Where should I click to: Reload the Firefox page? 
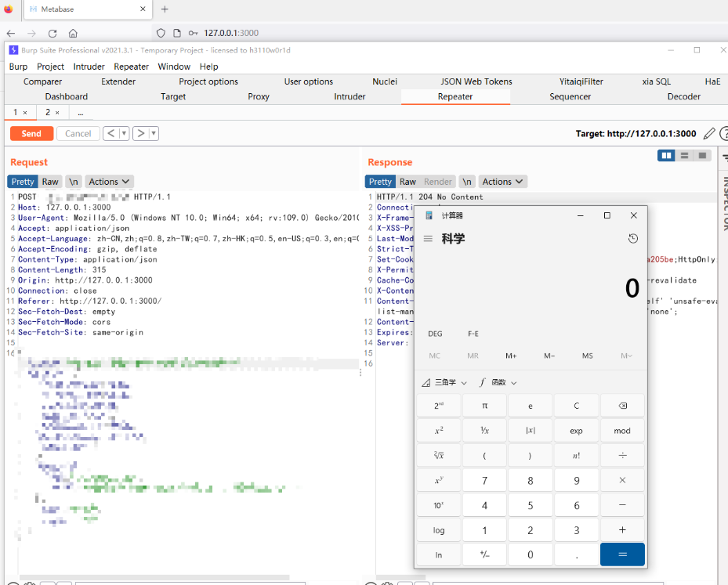[53, 34]
